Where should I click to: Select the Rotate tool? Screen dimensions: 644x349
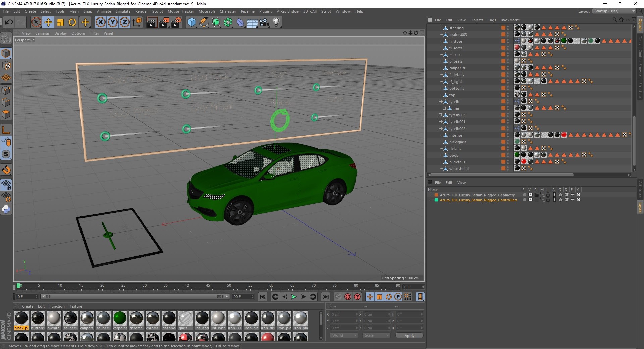[x=72, y=22]
